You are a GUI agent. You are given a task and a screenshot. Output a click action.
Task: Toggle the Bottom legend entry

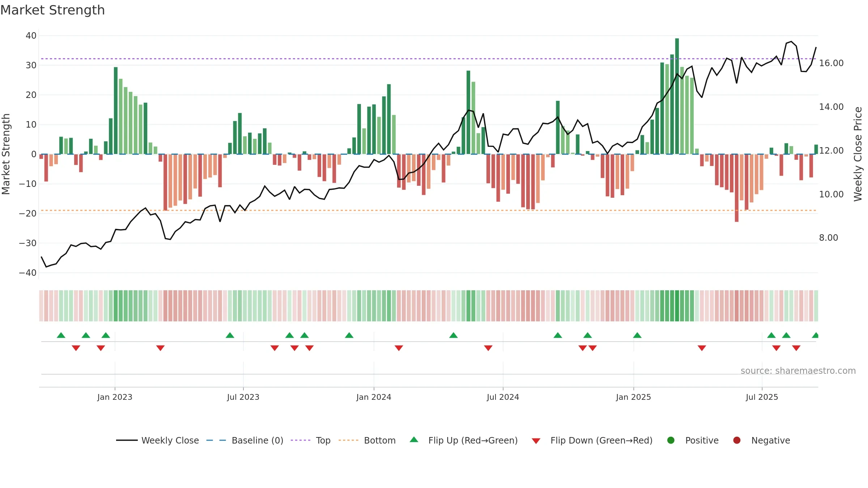[367, 440]
